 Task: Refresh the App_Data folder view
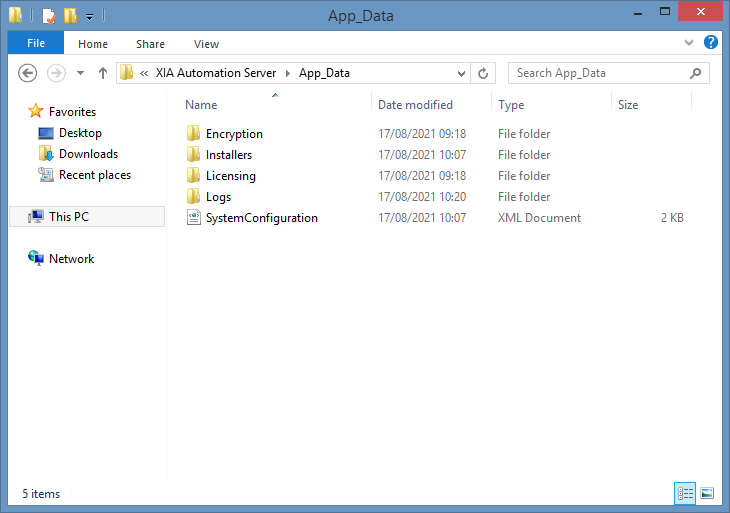point(483,73)
